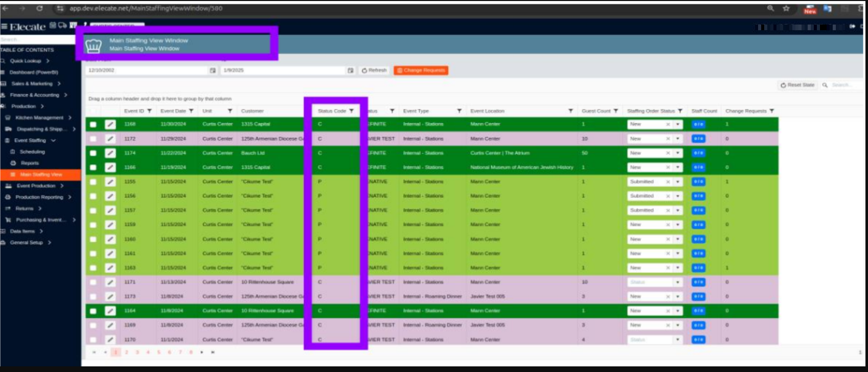Select the checkbox for event 1168
Image resolution: width=868 pixels, height=372 pixels.
point(93,124)
